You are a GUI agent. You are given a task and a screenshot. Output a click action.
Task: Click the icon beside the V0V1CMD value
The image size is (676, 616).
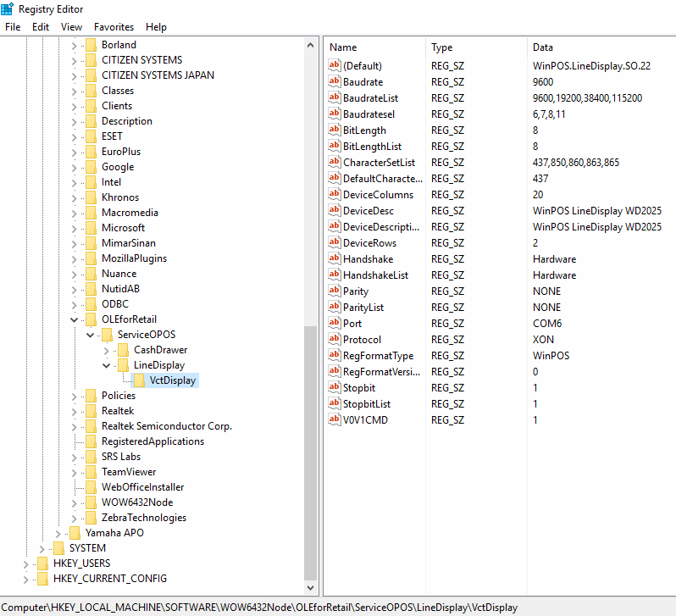tap(334, 420)
